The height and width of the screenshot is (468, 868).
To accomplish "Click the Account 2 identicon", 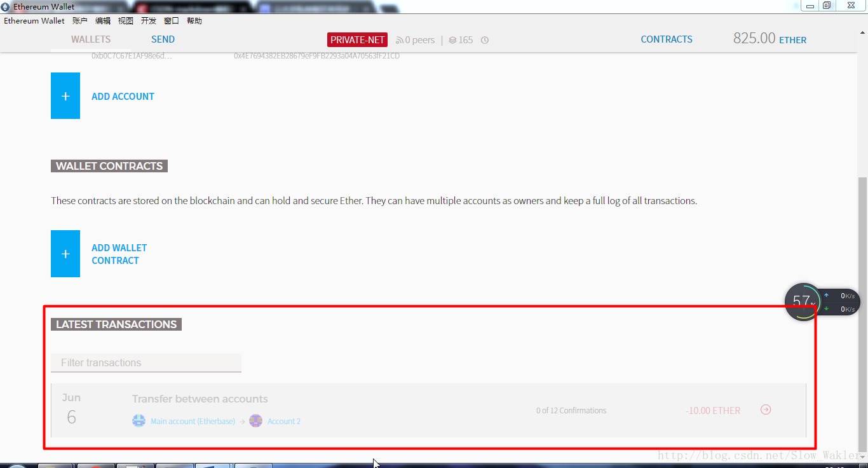I will coord(255,420).
